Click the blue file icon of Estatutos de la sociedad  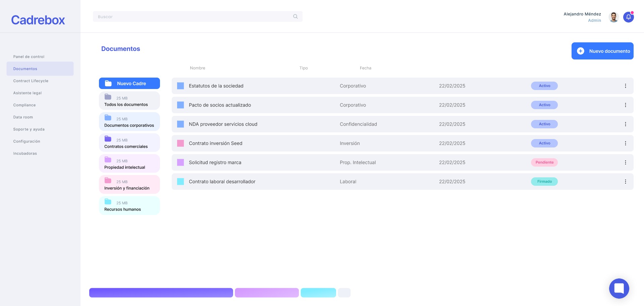180,86
